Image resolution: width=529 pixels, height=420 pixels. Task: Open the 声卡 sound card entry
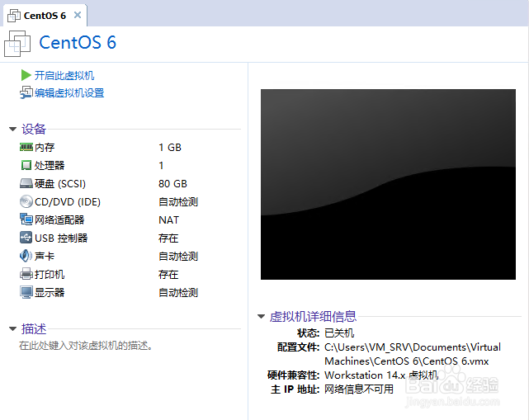pyautogui.click(x=45, y=257)
